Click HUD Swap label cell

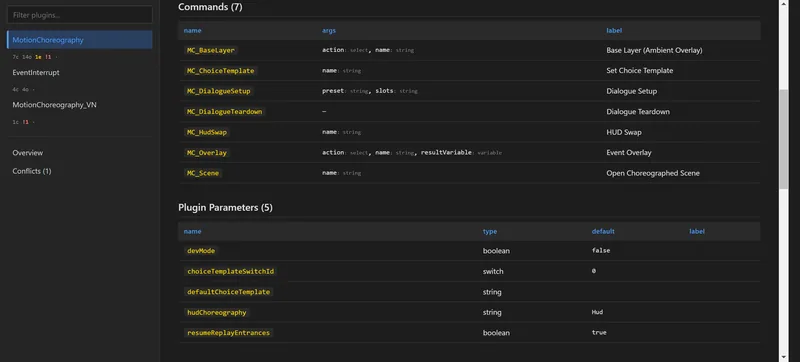click(x=623, y=132)
